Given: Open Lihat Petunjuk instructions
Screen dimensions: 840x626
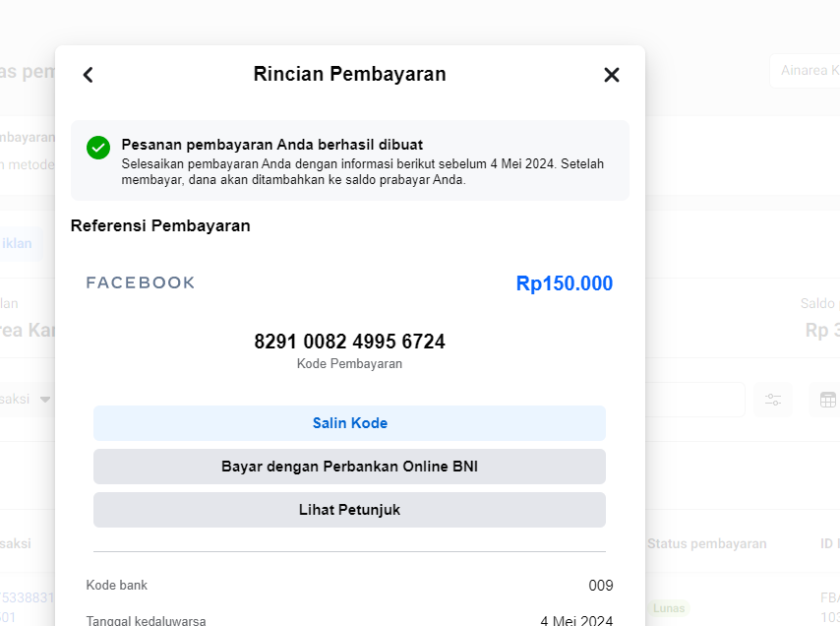Looking at the screenshot, I should (x=349, y=510).
